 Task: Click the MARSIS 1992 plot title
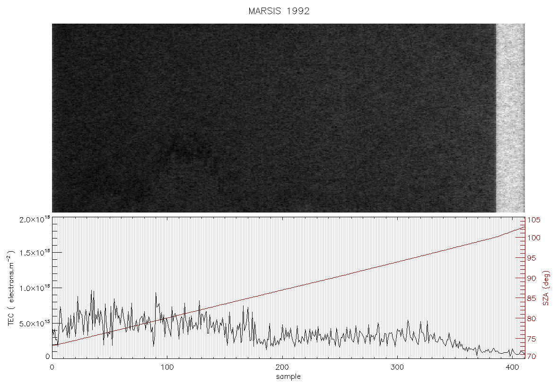coord(279,11)
